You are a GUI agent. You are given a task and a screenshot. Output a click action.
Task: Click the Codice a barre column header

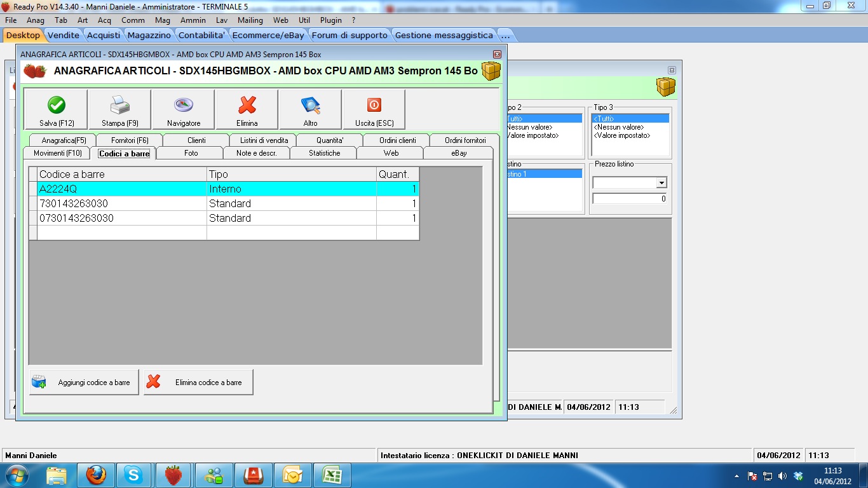point(122,174)
